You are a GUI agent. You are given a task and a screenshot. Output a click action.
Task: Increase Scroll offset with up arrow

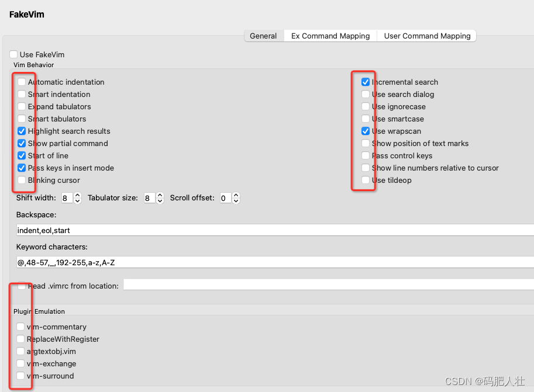click(236, 195)
